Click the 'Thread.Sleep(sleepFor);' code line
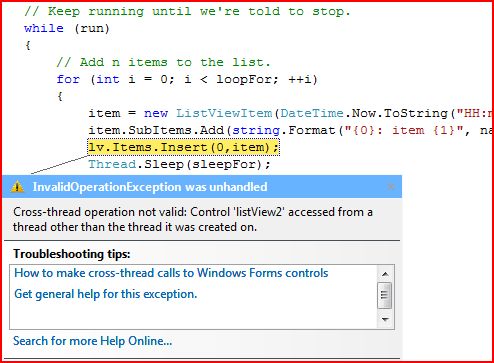The width and height of the screenshot is (494, 363). click(x=179, y=164)
